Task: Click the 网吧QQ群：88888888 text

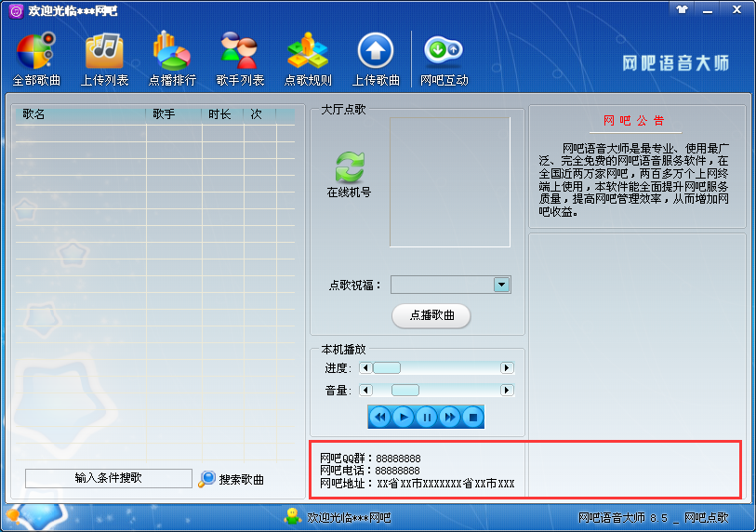Action: [x=370, y=458]
